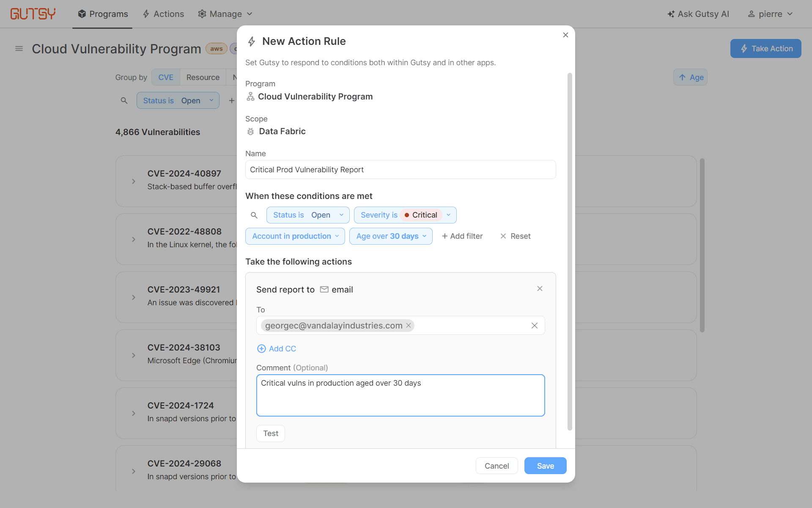The image size is (812, 508).
Task: Click the Comment optional input field
Action: 401,395
